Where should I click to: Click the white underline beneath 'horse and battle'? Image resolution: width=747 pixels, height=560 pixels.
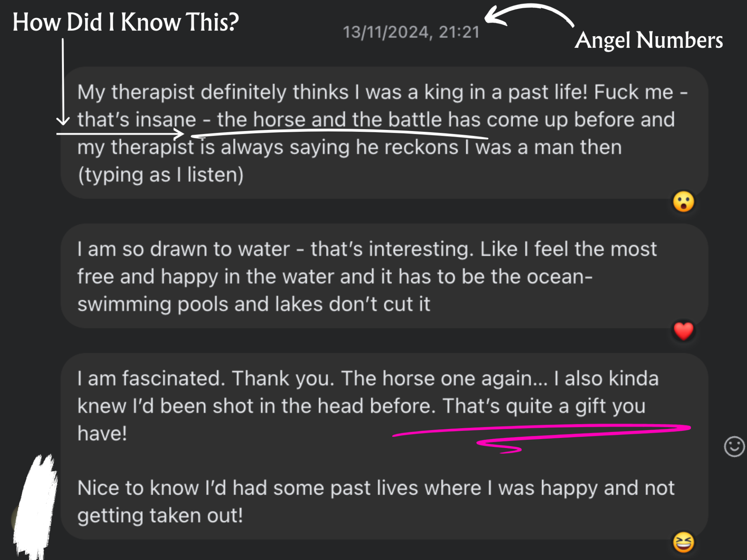pos(338,133)
